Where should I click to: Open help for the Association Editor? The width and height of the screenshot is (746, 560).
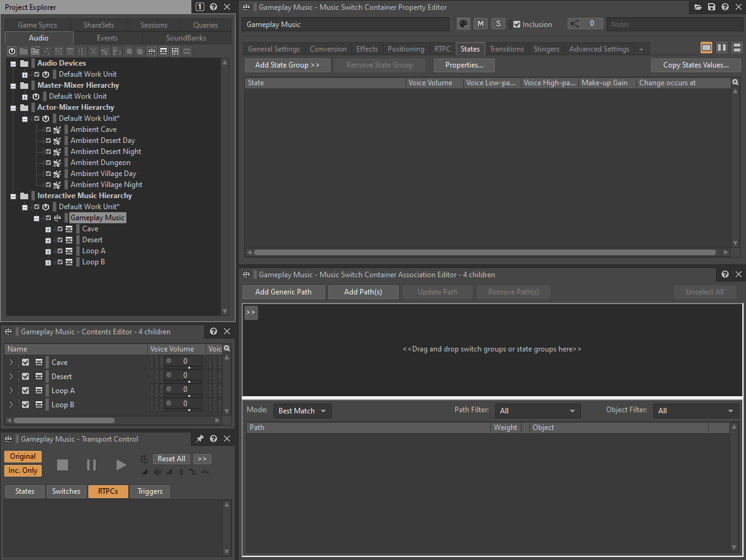click(x=725, y=274)
